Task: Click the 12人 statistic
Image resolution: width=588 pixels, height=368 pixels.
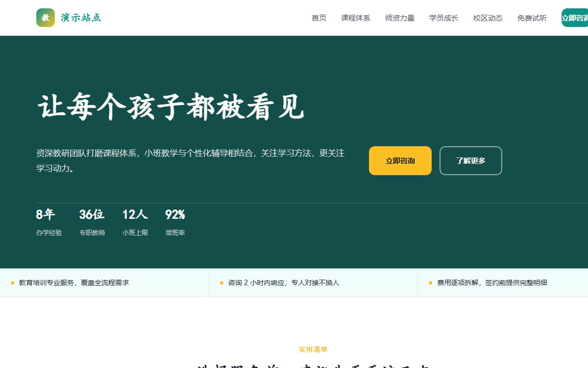Action: tap(135, 214)
